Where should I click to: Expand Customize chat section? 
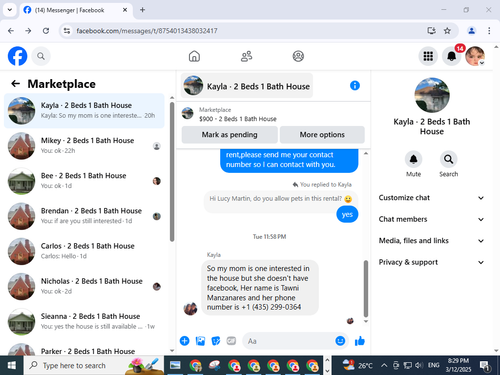click(x=431, y=198)
